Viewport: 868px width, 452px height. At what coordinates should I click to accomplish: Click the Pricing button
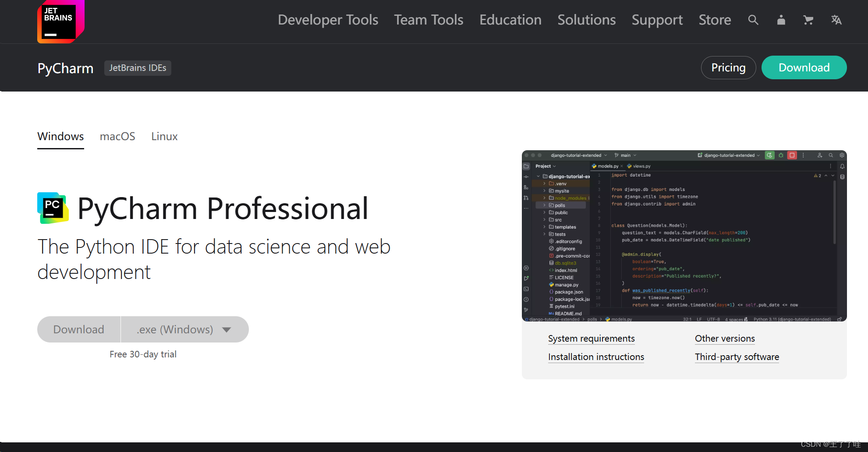coord(728,67)
